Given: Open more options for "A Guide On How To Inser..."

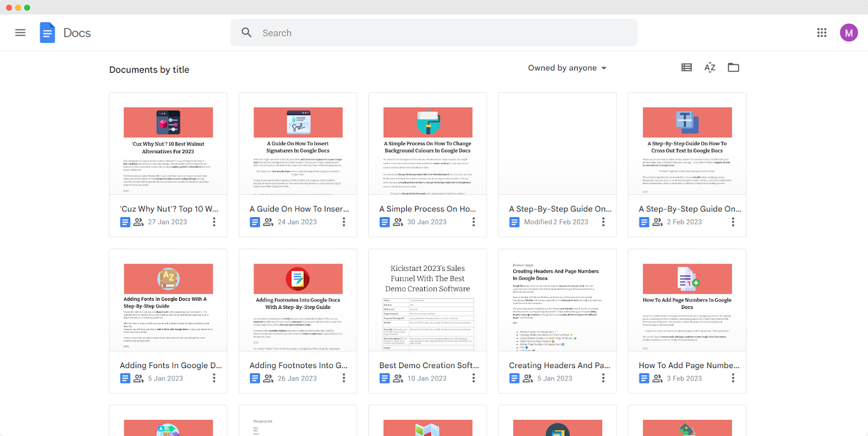Looking at the screenshot, I should pyautogui.click(x=344, y=222).
